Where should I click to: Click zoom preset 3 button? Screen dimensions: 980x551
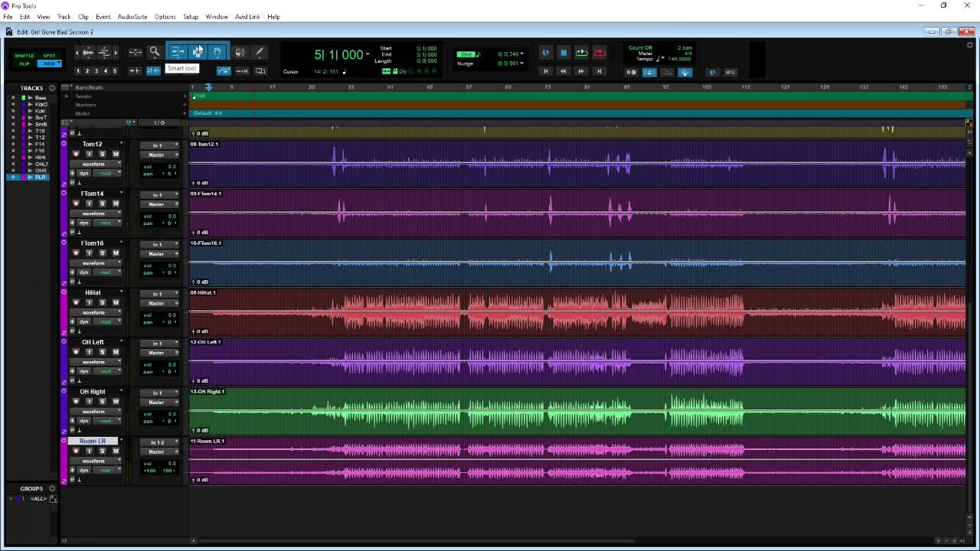(x=96, y=71)
